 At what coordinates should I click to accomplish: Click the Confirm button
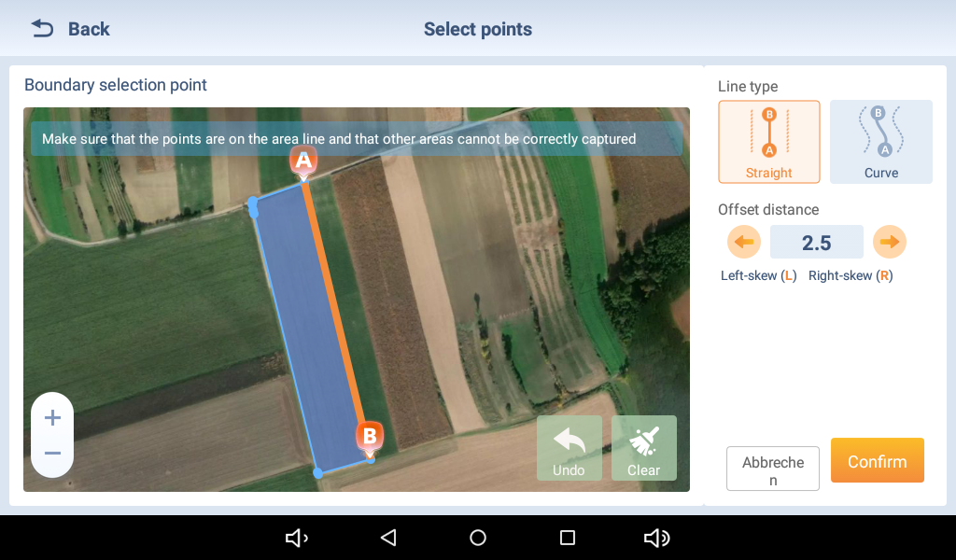click(x=878, y=461)
